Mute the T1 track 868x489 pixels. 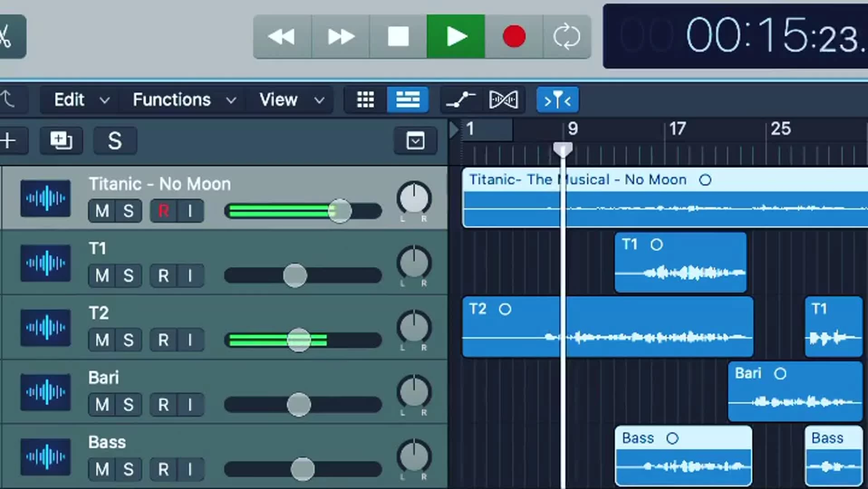(x=102, y=276)
